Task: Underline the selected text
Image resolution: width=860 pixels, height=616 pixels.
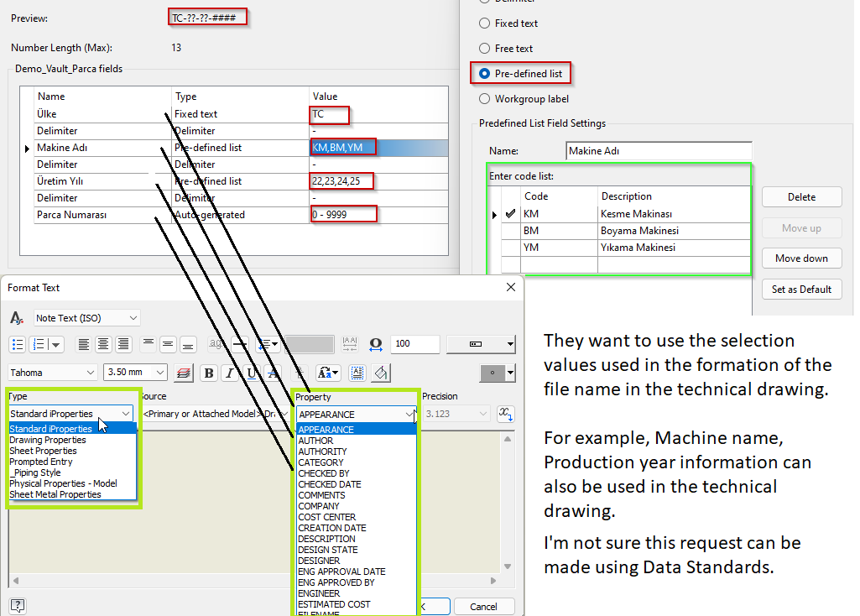Action: pos(253,373)
